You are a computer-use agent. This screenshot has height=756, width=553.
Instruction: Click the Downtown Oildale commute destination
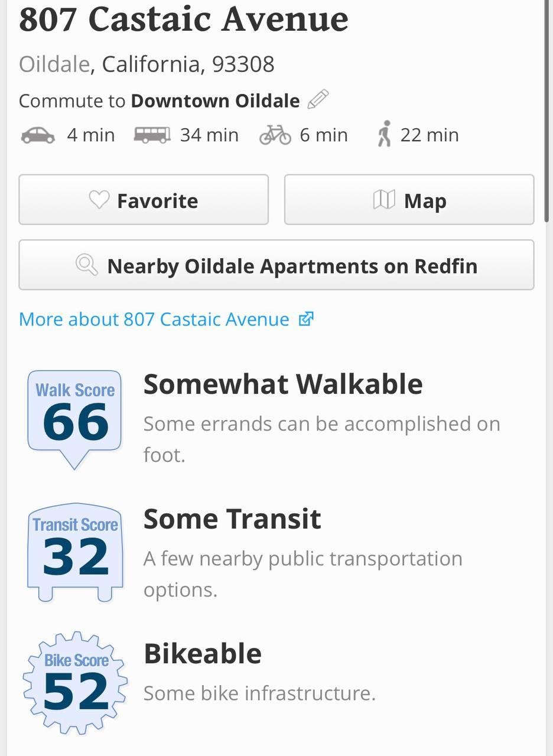pos(215,101)
